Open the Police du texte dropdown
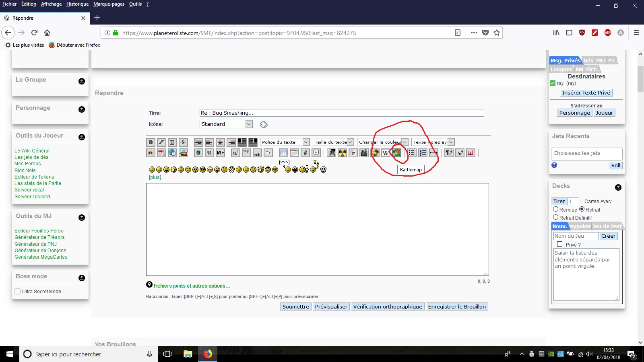The height and width of the screenshot is (362, 644). 285,142
